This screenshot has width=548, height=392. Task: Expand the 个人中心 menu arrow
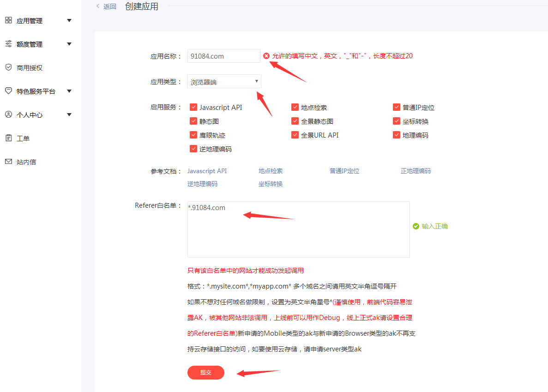click(x=69, y=115)
